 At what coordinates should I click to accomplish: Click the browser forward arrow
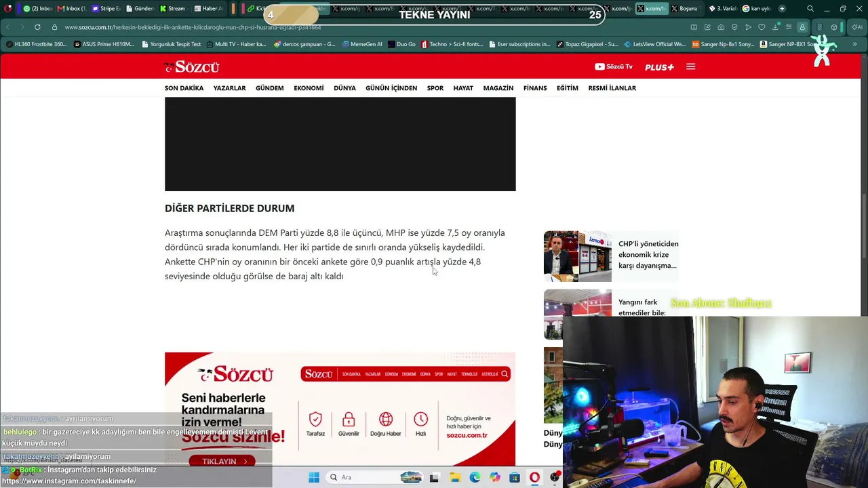coord(22,27)
